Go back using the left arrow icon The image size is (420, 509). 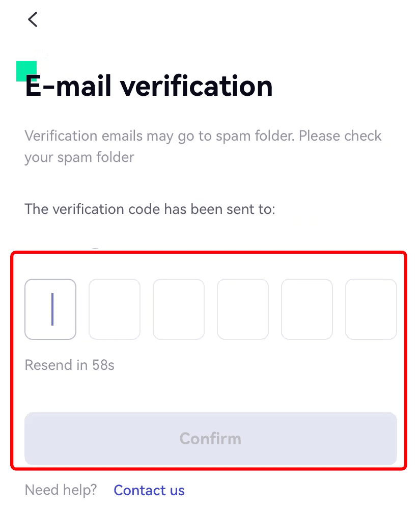point(33,20)
